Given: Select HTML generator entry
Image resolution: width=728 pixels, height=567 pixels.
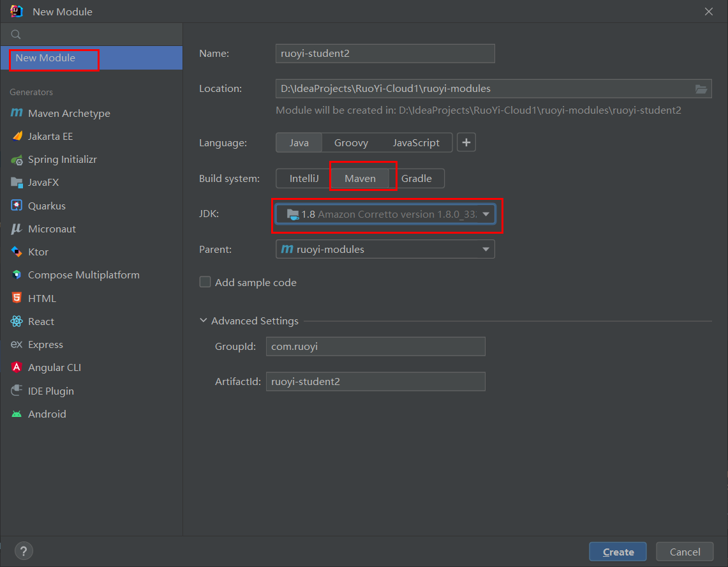Looking at the screenshot, I should click(91, 298).
